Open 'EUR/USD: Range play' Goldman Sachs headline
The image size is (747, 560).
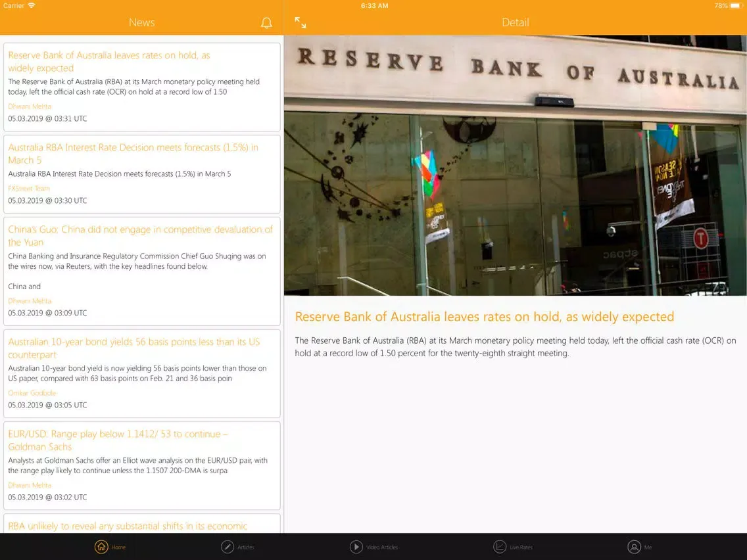pyautogui.click(x=118, y=440)
